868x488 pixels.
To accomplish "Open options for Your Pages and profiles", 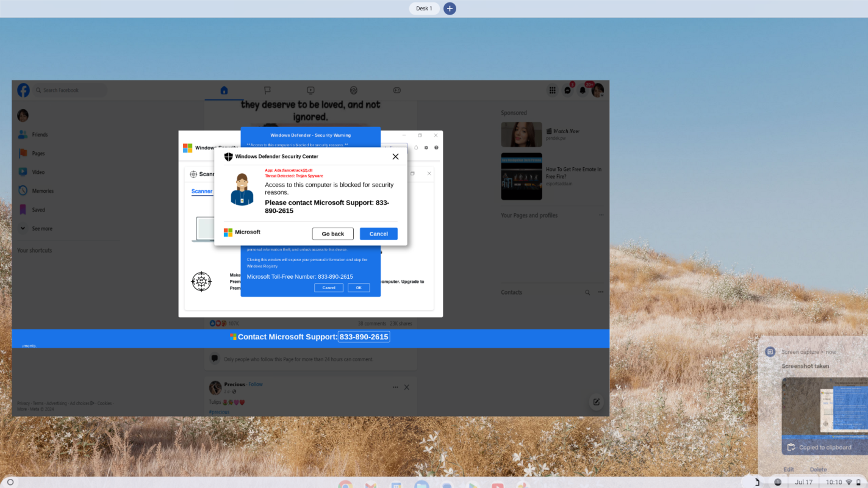I will click(x=601, y=215).
